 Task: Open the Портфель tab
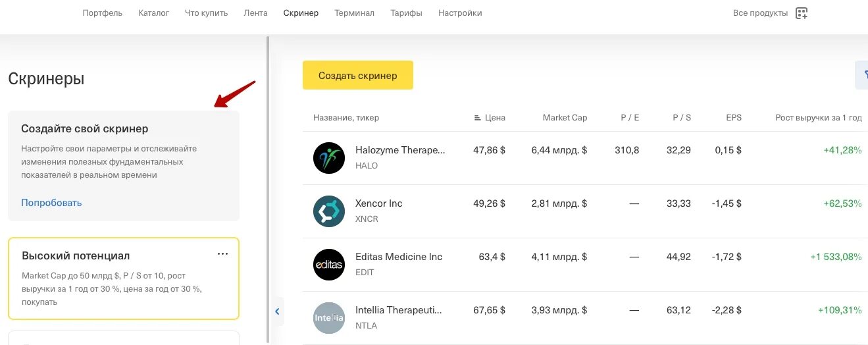coord(103,13)
